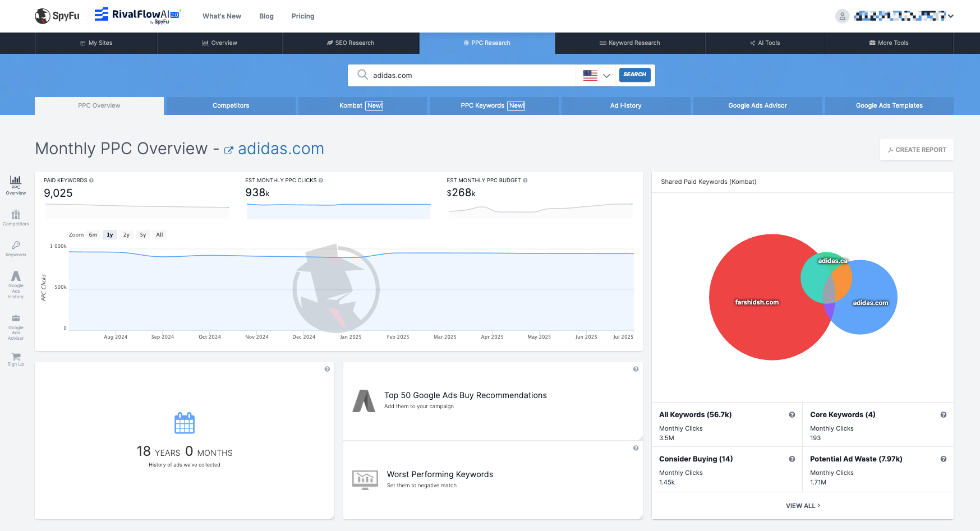Image resolution: width=980 pixels, height=531 pixels.
Task: Click the magnifier icon in the search box
Action: 362,75
